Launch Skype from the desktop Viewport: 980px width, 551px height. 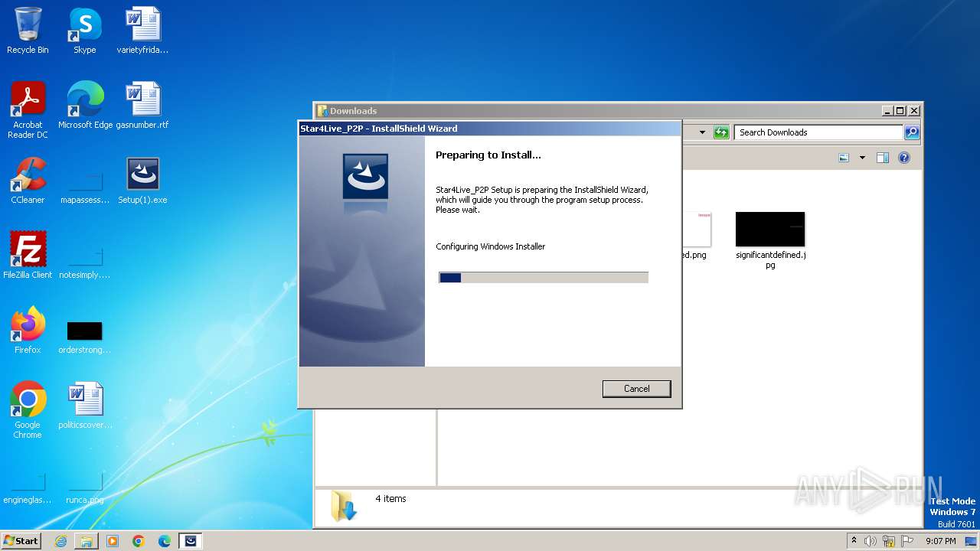[84, 31]
